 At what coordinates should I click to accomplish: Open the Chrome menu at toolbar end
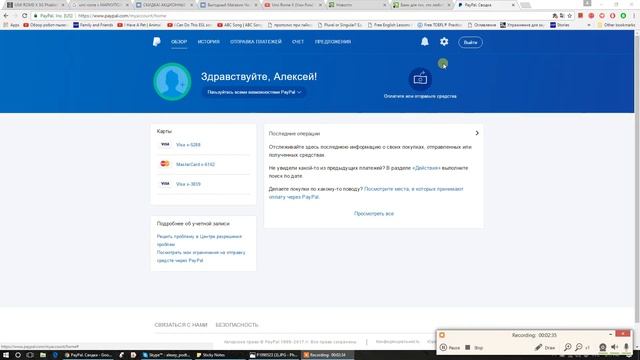635,16
